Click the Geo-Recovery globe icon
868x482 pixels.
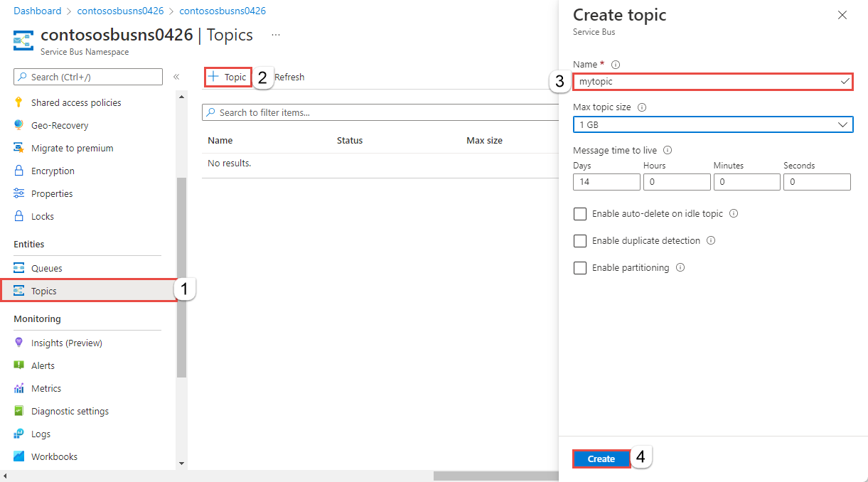pos(18,125)
